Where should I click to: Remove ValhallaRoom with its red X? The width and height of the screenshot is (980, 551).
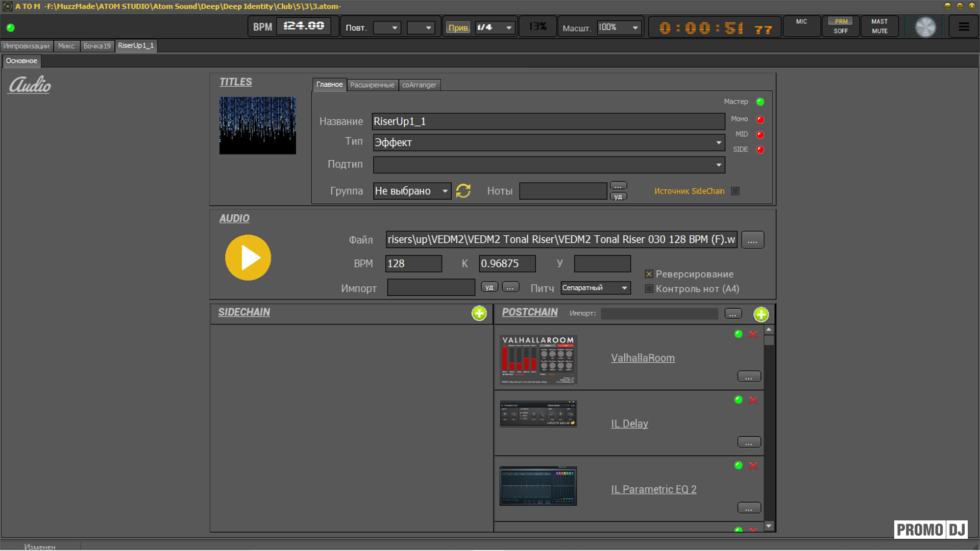click(753, 334)
